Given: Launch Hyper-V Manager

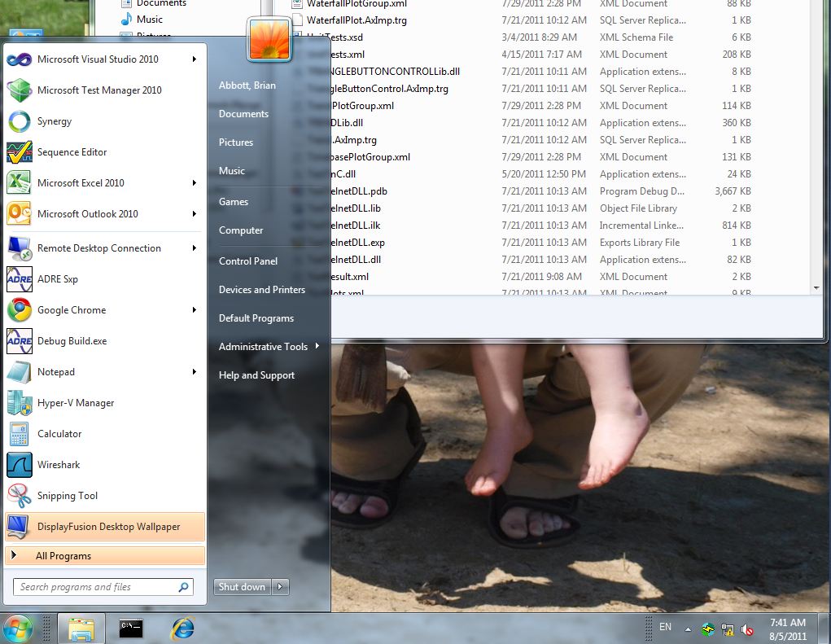Looking at the screenshot, I should coord(75,403).
